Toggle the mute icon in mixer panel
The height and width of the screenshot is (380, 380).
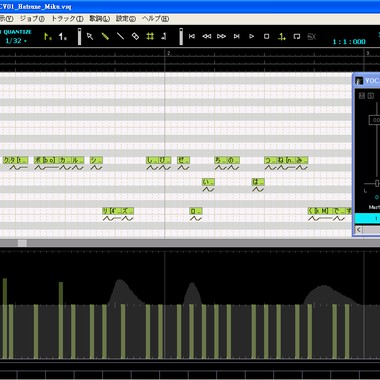click(x=362, y=96)
